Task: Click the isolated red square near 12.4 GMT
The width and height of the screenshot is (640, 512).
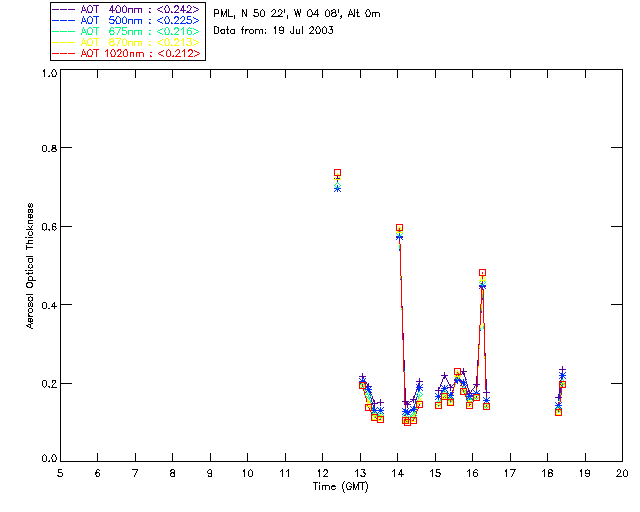Action: point(337,173)
